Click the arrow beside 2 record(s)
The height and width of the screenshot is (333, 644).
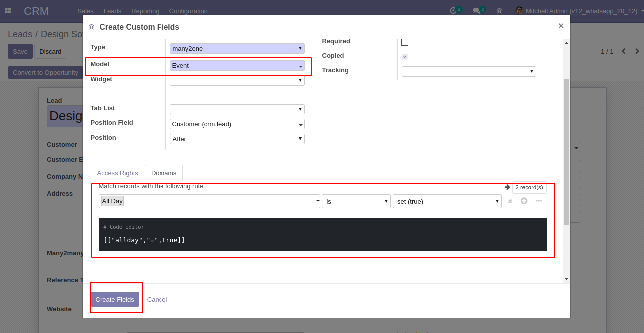[507, 187]
